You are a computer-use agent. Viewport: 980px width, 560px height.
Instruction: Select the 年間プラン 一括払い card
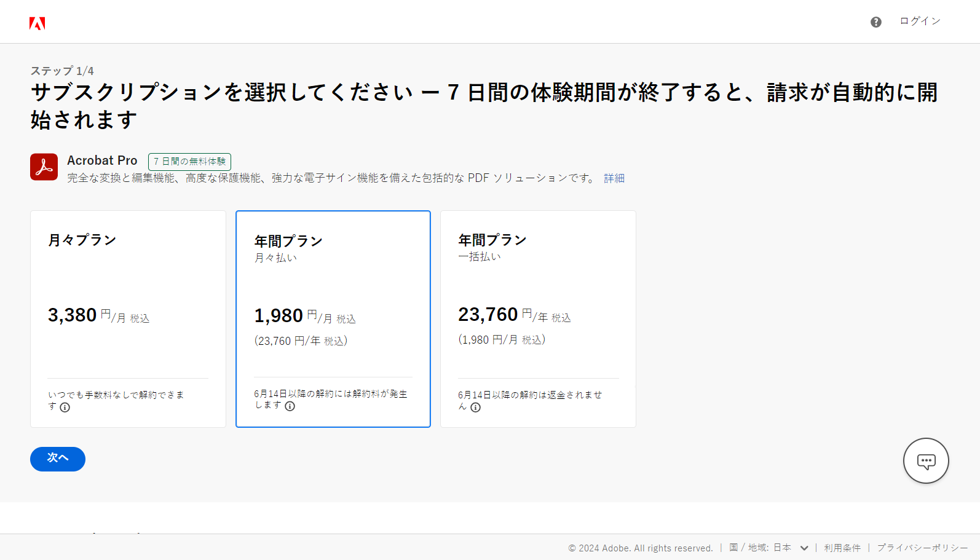538,319
